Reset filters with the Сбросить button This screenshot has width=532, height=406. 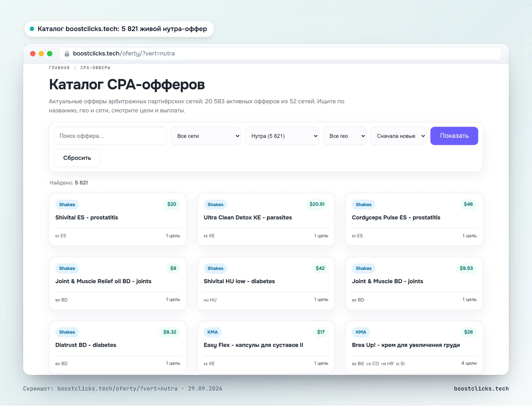coord(77,158)
